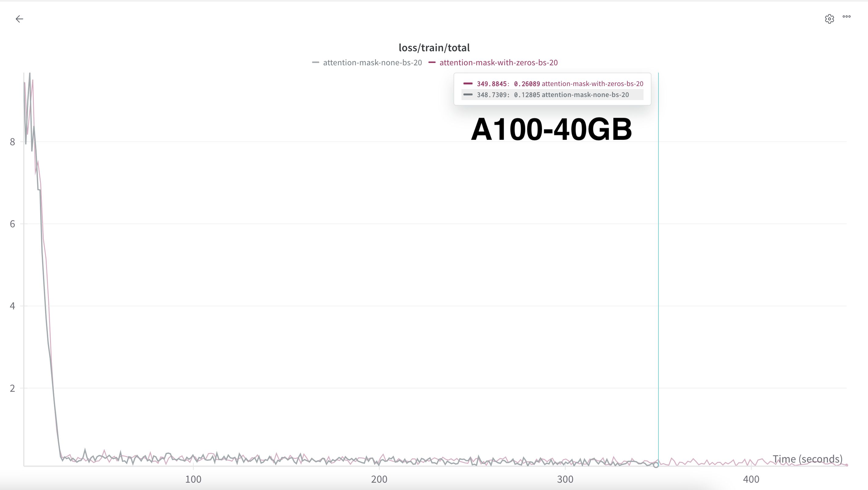Select the 348.7309 tooltip row
This screenshot has width=868, height=490.
coord(553,95)
